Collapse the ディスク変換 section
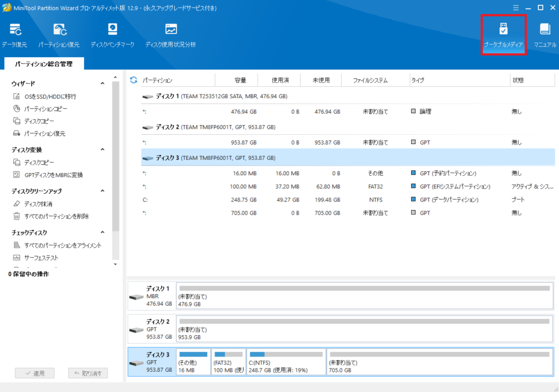This screenshot has width=559, height=392. [102, 150]
